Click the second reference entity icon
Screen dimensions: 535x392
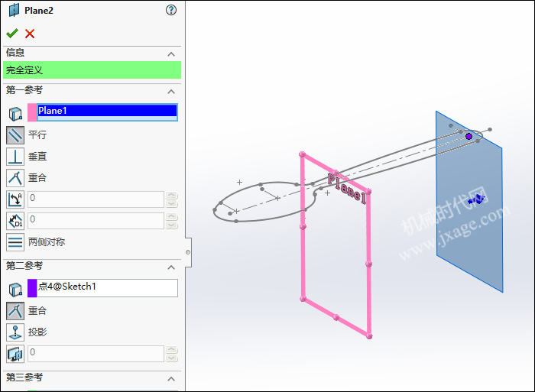[15, 290]
